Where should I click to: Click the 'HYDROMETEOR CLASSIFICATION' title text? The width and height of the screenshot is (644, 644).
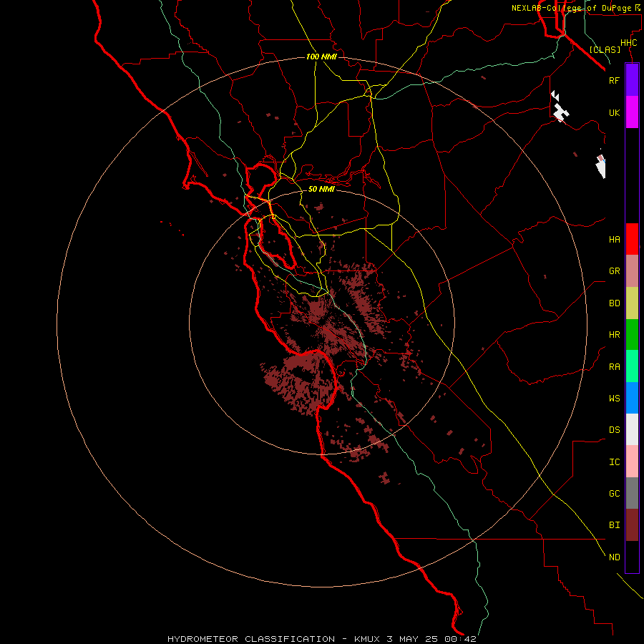pos(250,639)
